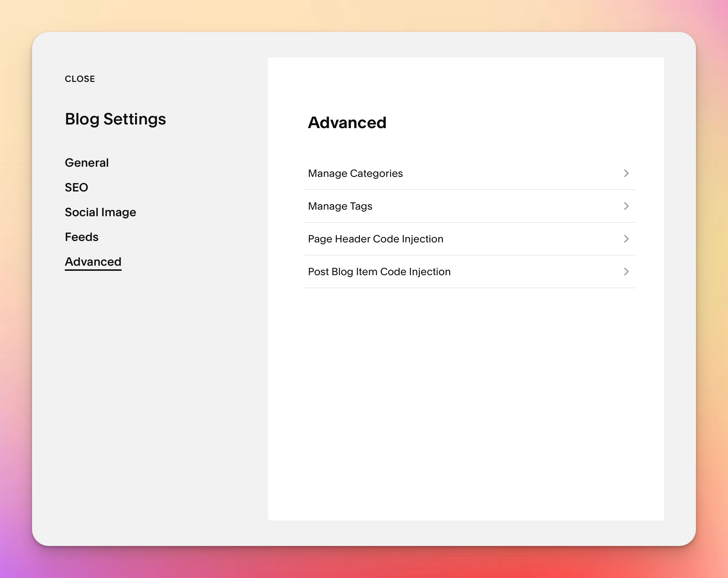728x578 pixels.
Task: Click the Blog Settings heading
Action: pos(115,119)
